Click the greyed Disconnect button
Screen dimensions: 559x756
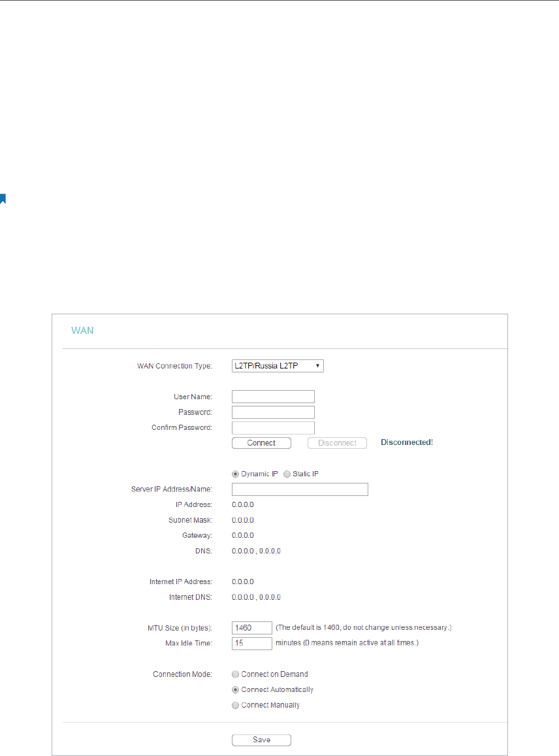338,443
